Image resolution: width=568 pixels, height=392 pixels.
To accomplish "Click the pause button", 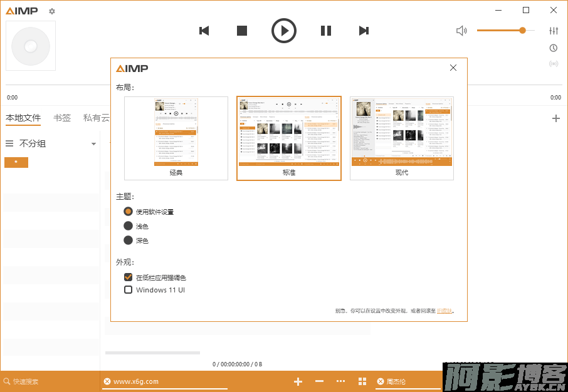I will tap(326, 31).
